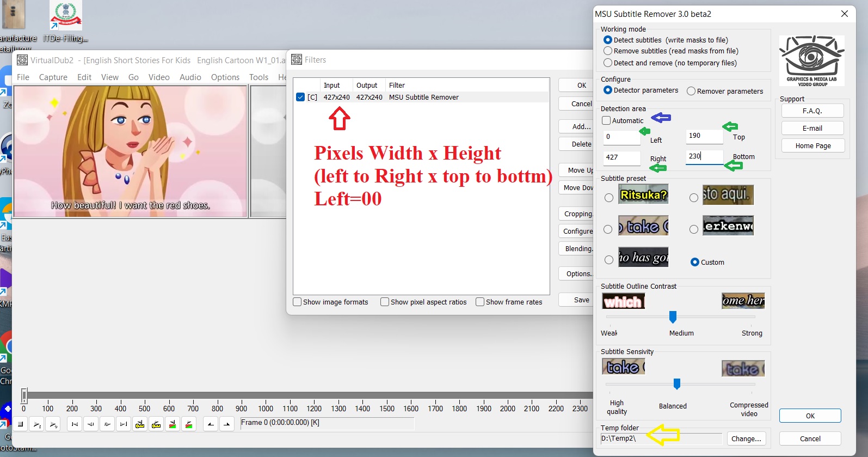
Task: Open the Capture menu
Action: point(53,77)
